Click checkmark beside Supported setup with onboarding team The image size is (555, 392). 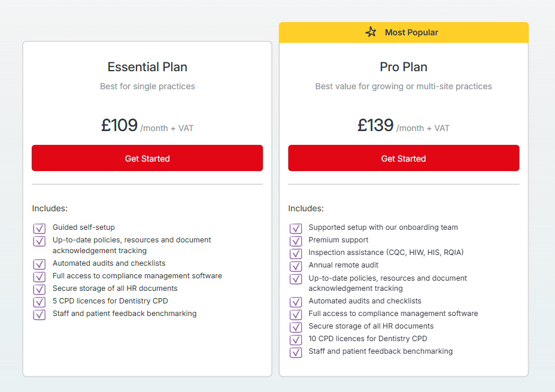pyautogui.click(x=296, y=228)
